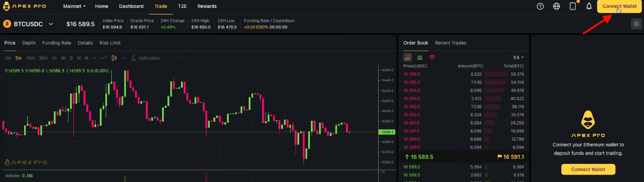Click the top-right Connect Wallet button
This screenshot has width=644, height=182.
pos(619,6)
